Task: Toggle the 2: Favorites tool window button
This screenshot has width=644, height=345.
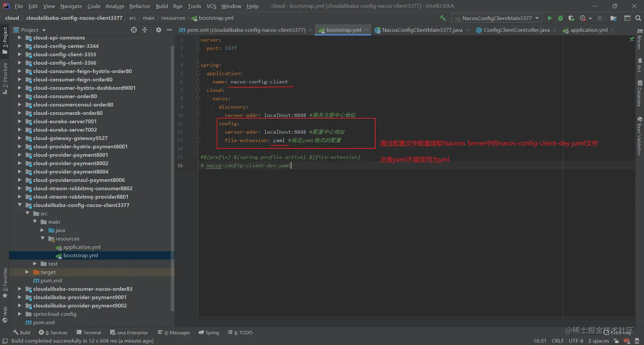Action: pos(5,283)
